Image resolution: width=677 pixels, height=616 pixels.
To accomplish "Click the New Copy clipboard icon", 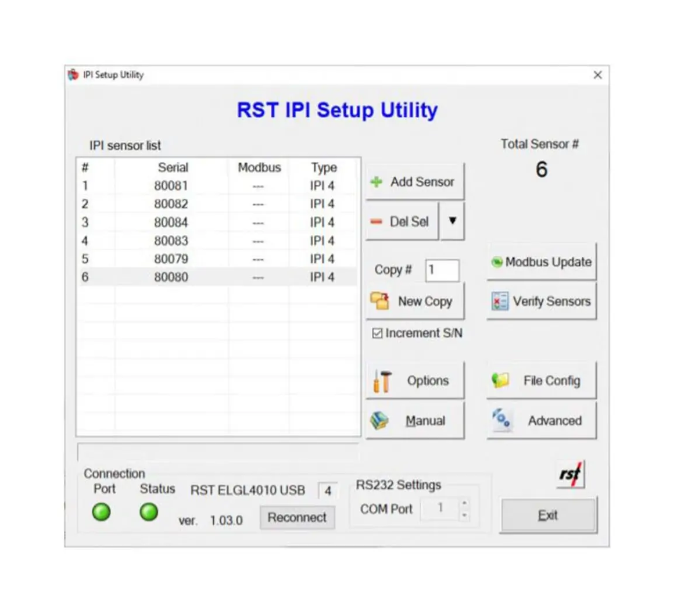I will coord(379,301).
